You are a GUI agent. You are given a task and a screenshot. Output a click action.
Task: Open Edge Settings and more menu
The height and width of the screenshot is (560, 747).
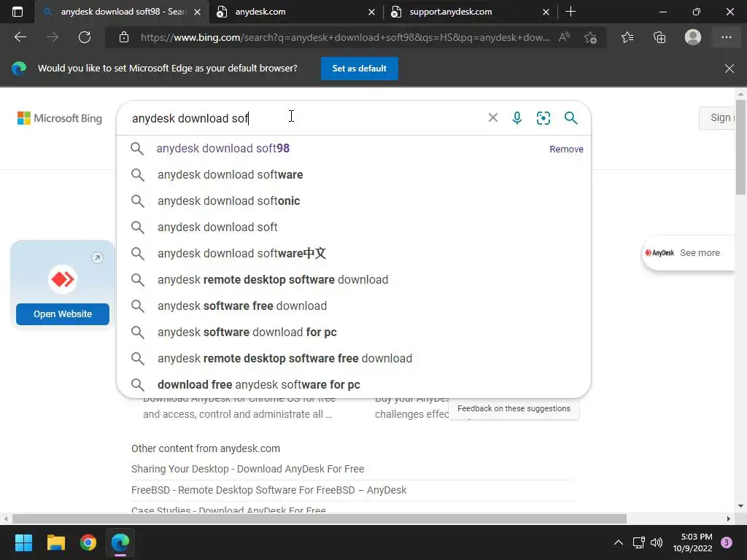[726, 37]
